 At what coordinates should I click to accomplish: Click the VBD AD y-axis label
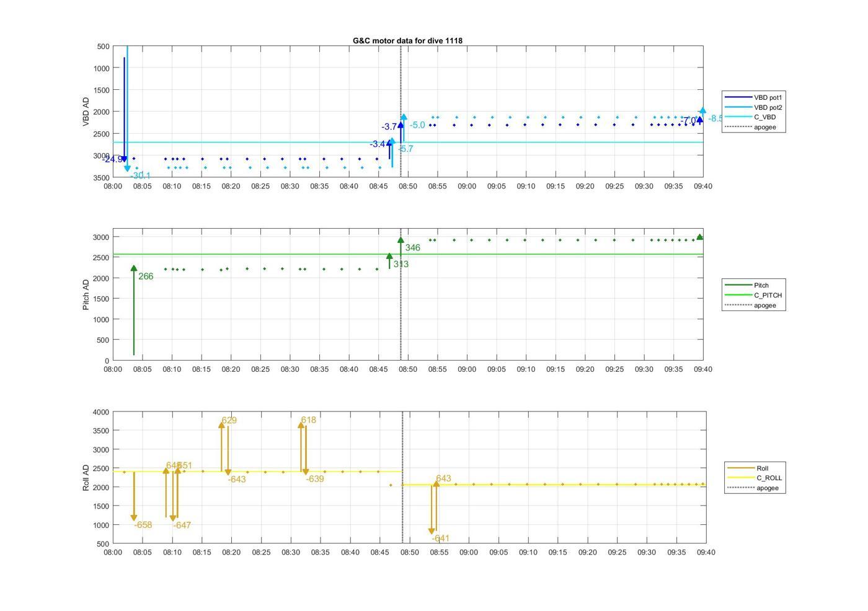(86, 112)
